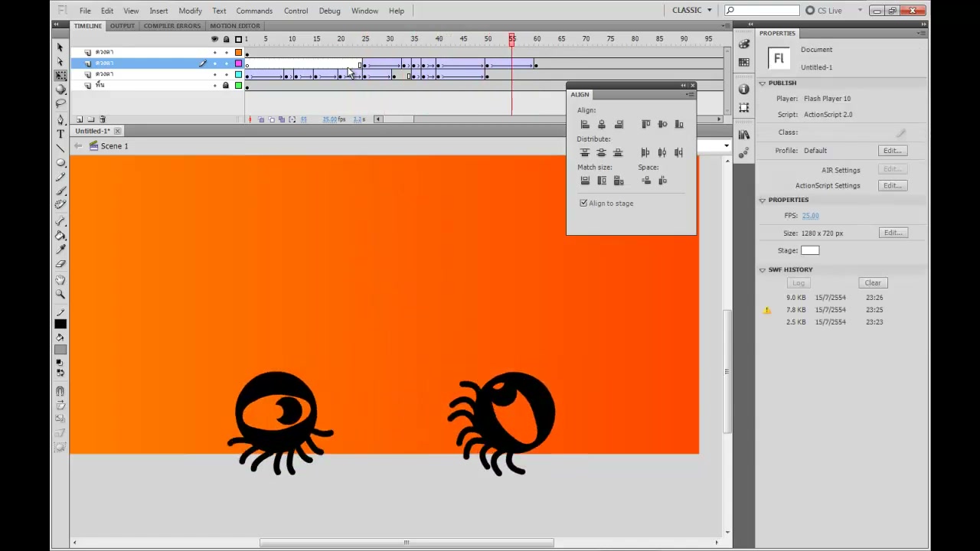Open the Motion Presets panel icon
Image resolution: width=980 pixels, height=551 pixels.
click(x=744, y=153)
